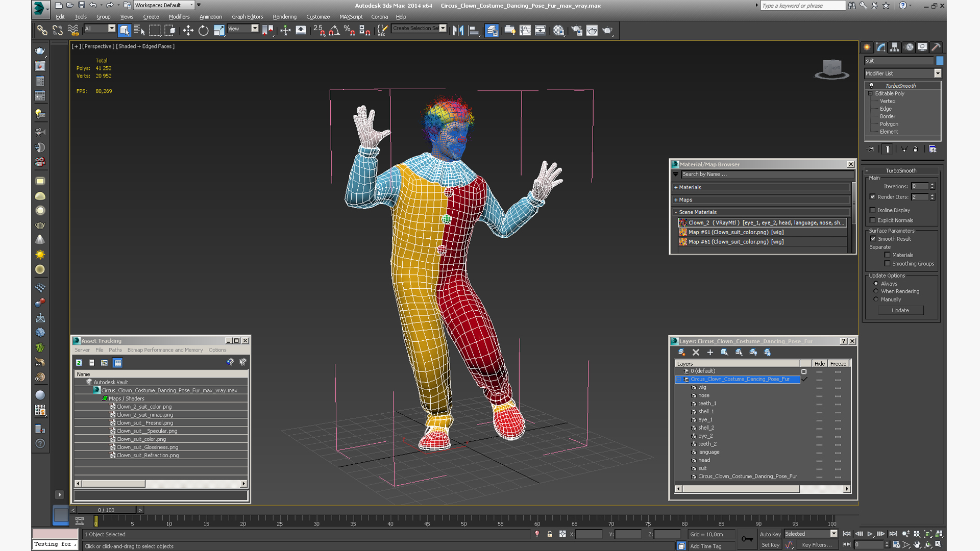
Task: Click Play Animation button
Action: [x=870, y=534]
